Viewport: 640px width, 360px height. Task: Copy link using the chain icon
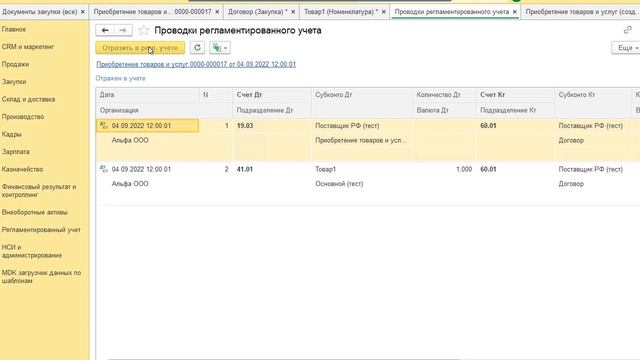click(x=627, y=30)
